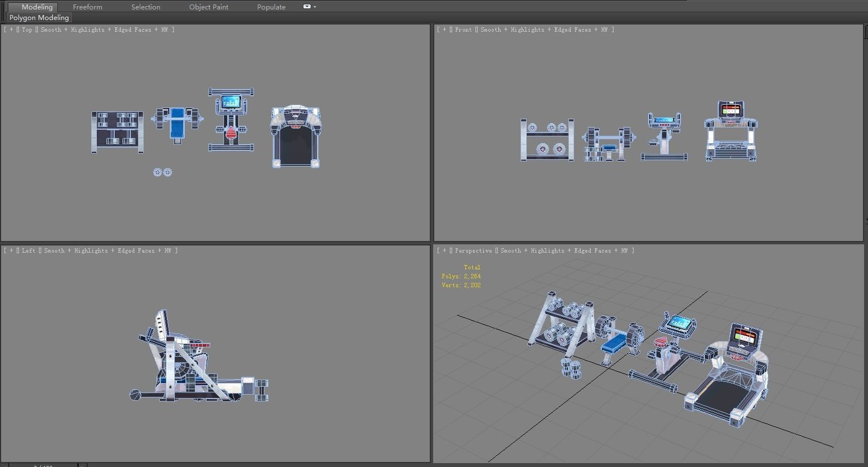Click the 'Polys: 2,264' statistic

(x=461, y=276)
